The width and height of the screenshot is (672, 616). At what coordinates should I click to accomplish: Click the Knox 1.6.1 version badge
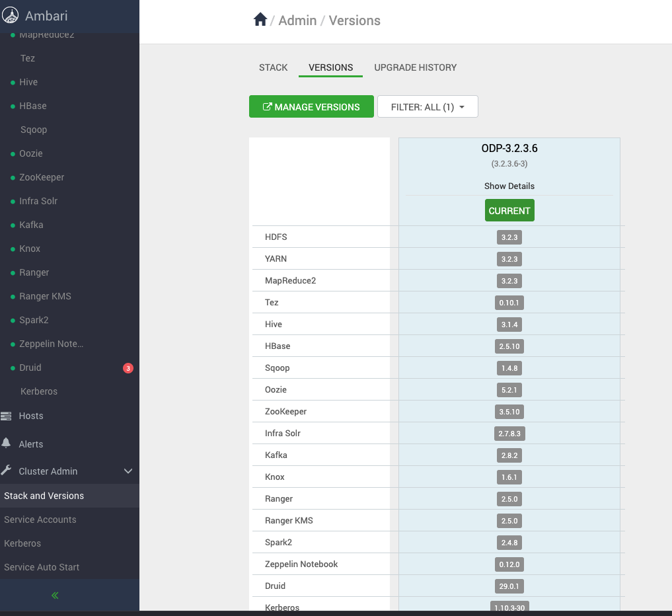point(509,478)
